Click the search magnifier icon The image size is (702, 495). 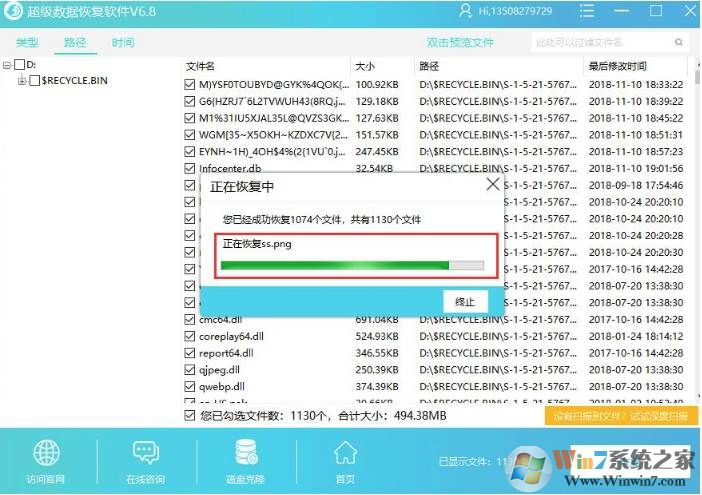point(679,43)
